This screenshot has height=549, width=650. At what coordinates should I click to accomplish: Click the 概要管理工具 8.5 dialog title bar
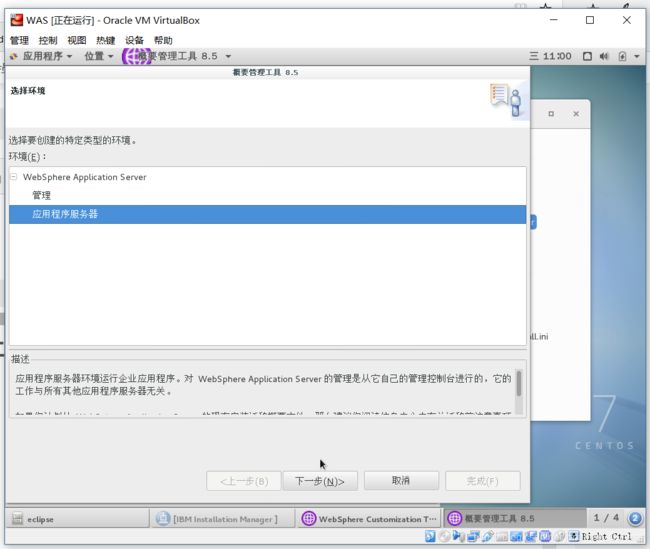tap(265, 73)
